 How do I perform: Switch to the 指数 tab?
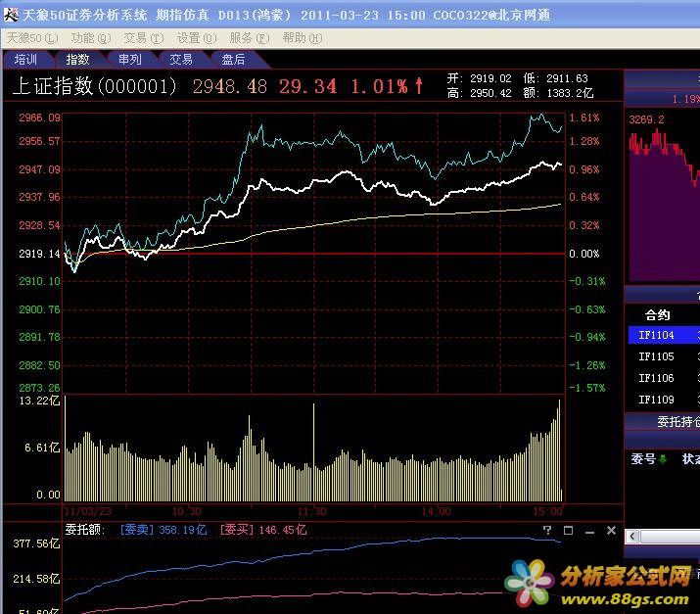(77, 60)
